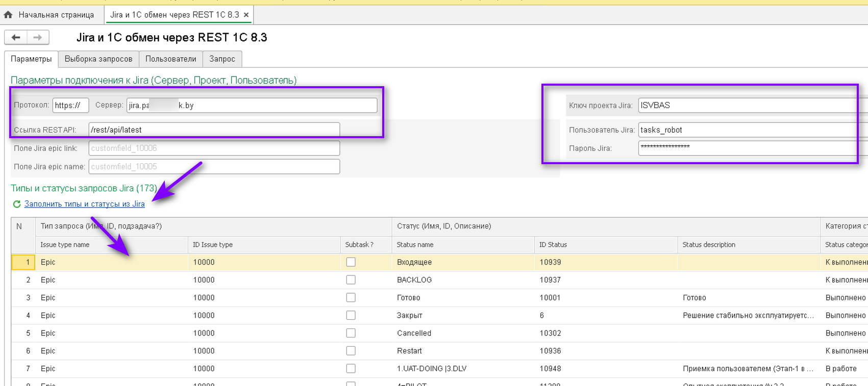
Task: Switch to the Выборка запросов tab
Action: (x=98, y=59)
